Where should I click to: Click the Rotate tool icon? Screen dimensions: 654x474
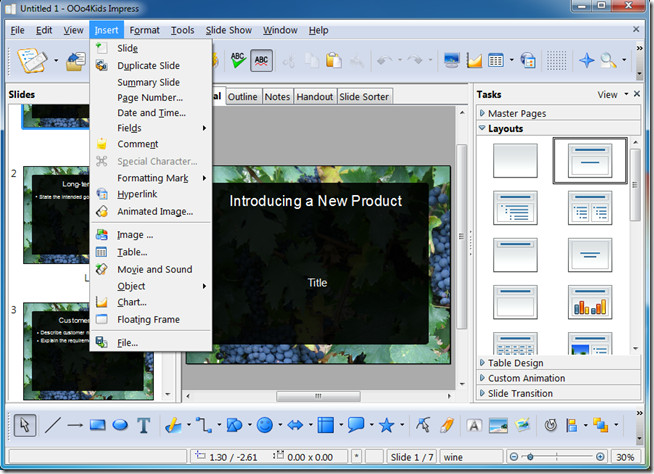click(x=551, y=425)
